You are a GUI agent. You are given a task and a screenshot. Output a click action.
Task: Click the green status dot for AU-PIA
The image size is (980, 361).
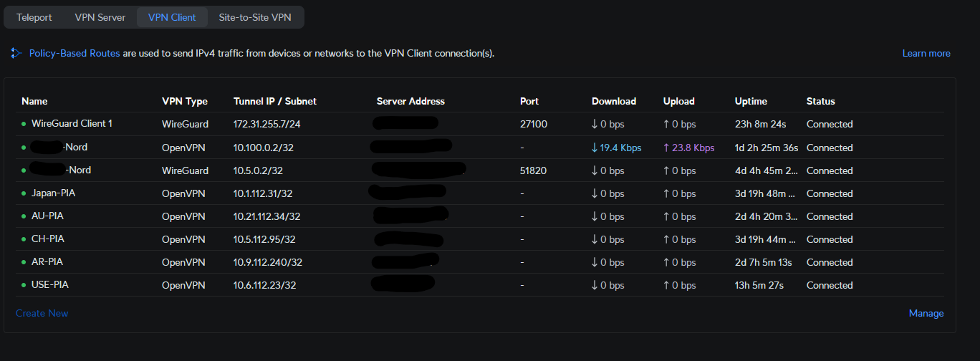[24, 216]
